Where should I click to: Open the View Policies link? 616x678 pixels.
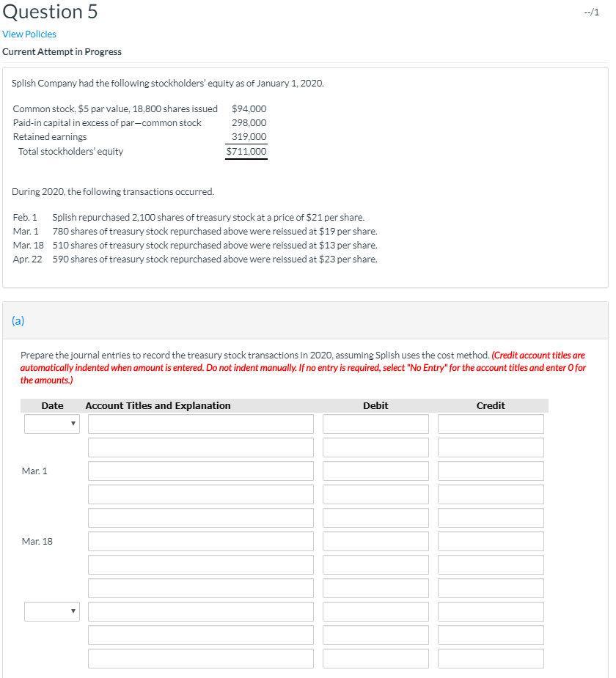[x=29, y=34]
